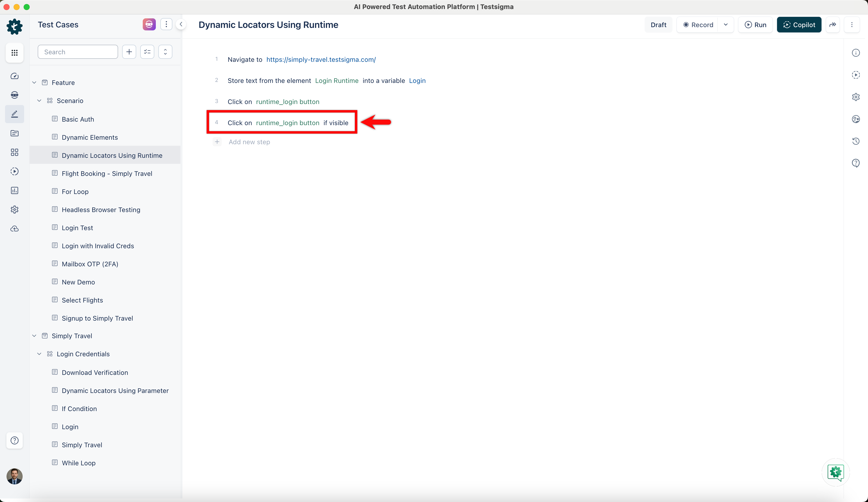The height and width of the screenshot is (502, 868).
Task: Click the Record button
Action: 698,25
